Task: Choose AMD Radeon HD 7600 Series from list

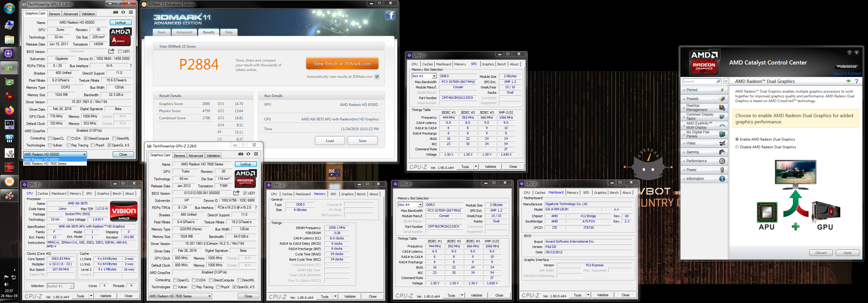Action: click(55, 164)
